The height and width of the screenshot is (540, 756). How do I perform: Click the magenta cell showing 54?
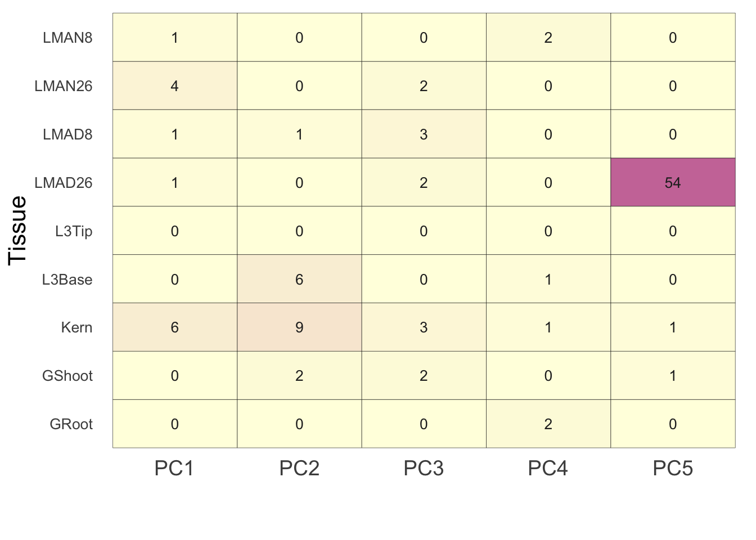[x=673, y=182]
